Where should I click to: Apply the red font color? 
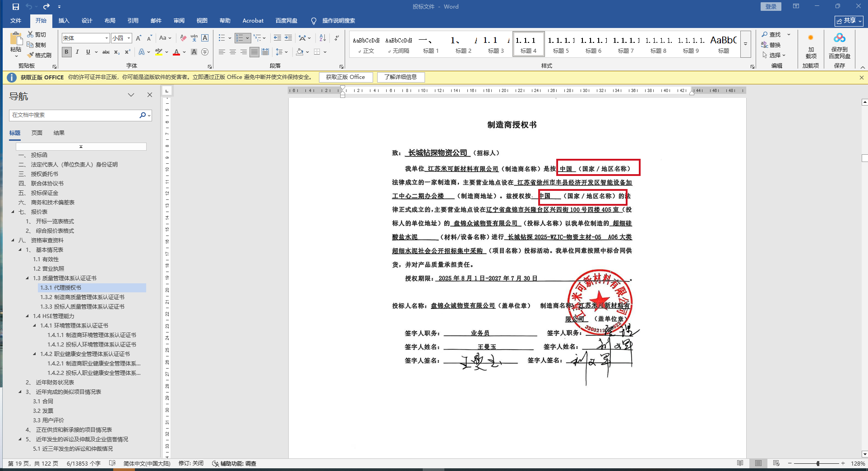pyautogui.click(x=176, y=52)
